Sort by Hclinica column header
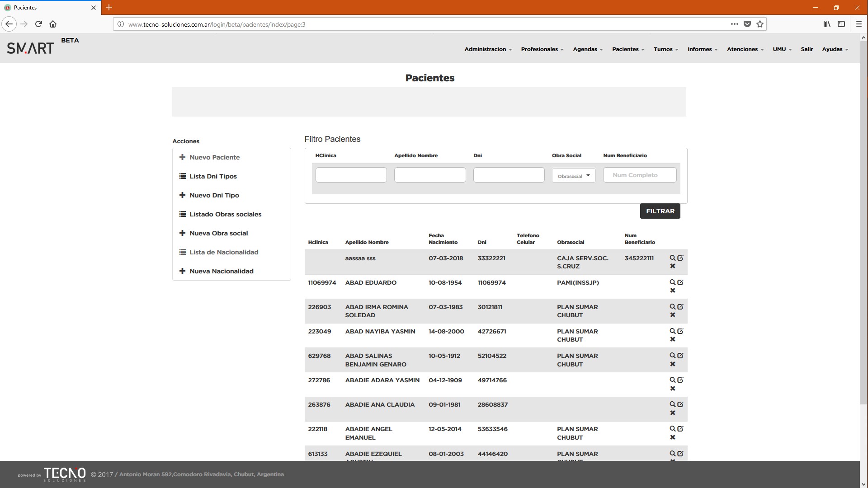This screenshot has width=868, height=488. pyautogui.click(x=318, y=242)
